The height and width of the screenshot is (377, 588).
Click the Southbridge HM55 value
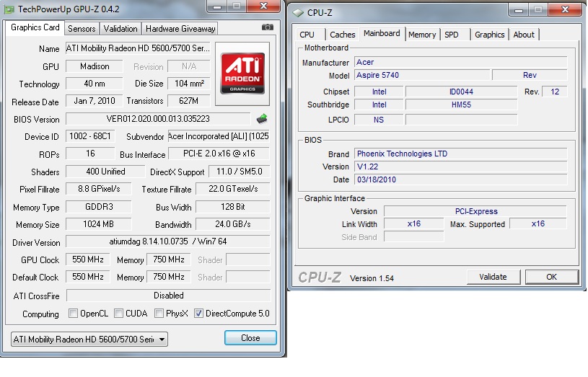pyautogui.click(x=461, y=105)
